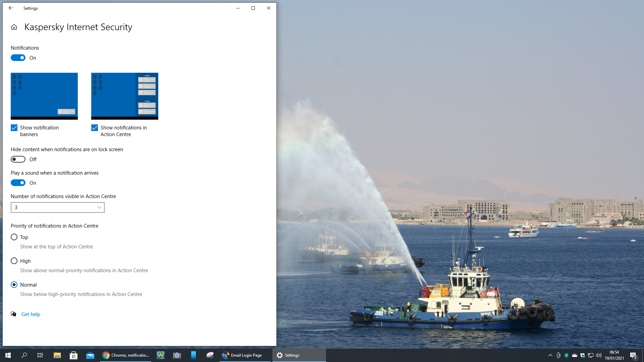This screenshot has height=362, width=644.
Task: Focus the Settings taskbar button
Action: [x=299, y=355]
